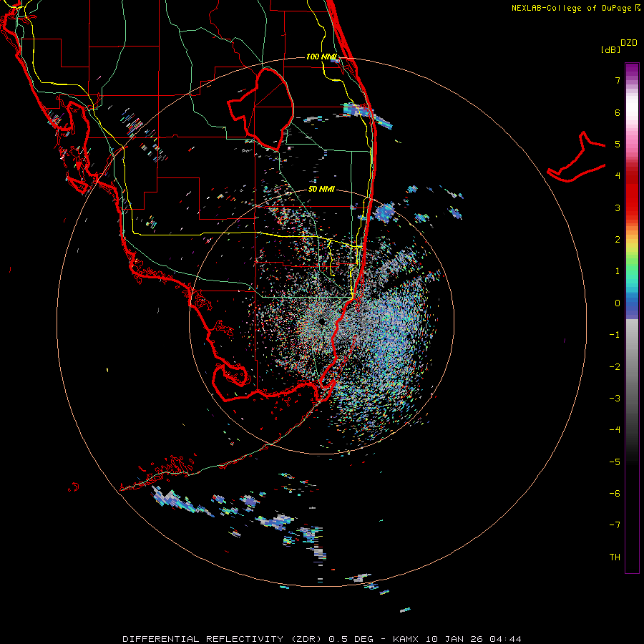The height and width of the screenshot is (644, 644).
Task: Click the 6 tick label on the color scale
Action: tap(618, 112)
